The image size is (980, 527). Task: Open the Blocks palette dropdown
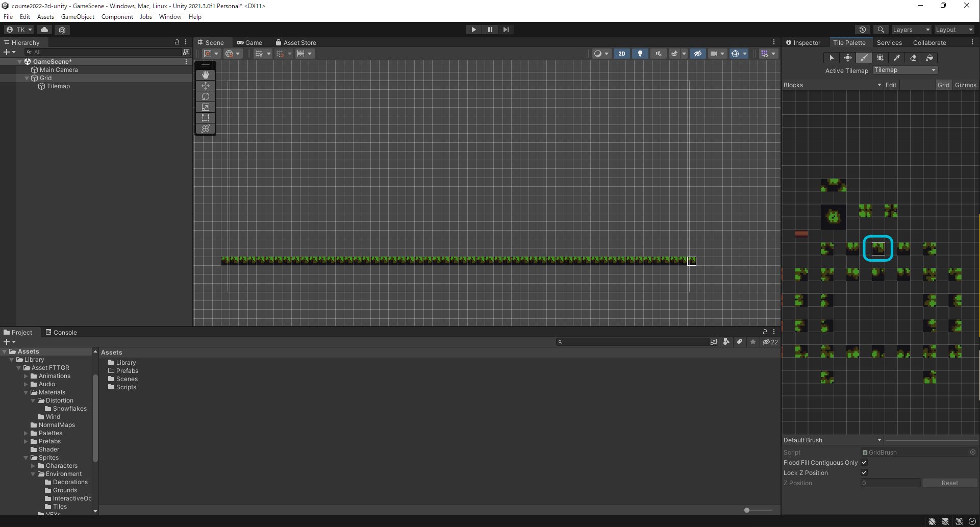point(833,85)
